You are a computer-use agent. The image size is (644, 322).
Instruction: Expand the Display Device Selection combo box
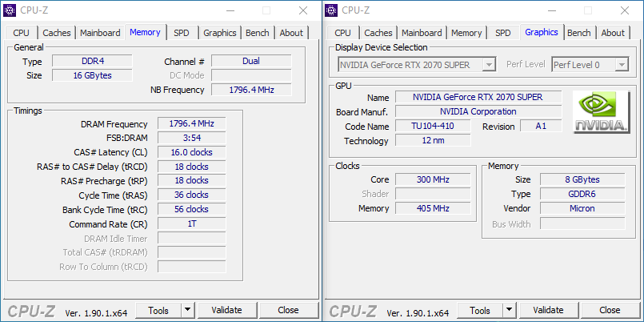[x=416, y=64]
